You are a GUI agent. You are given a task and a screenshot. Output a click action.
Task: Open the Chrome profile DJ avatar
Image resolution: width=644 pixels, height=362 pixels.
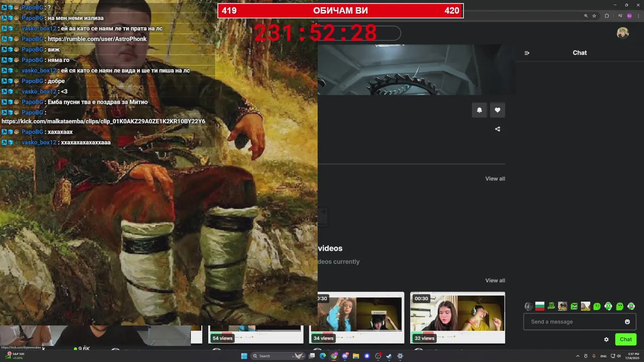point(628,16)
